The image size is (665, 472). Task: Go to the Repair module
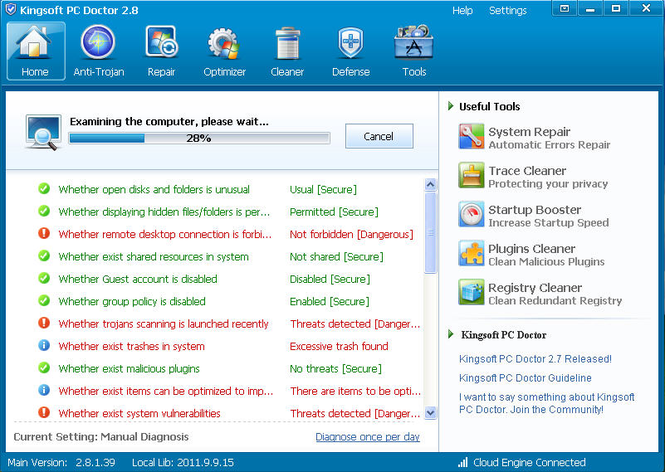pyautogui.click(x=161, y=51)
